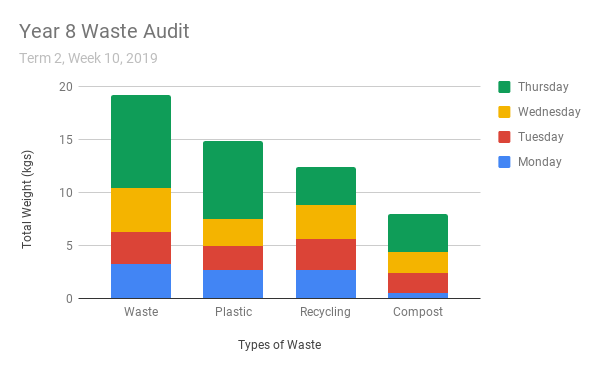Select the yellow Wednesday segment of Compost bar
Viewport: 600px width, 371px height.
[x=418, y=262]
